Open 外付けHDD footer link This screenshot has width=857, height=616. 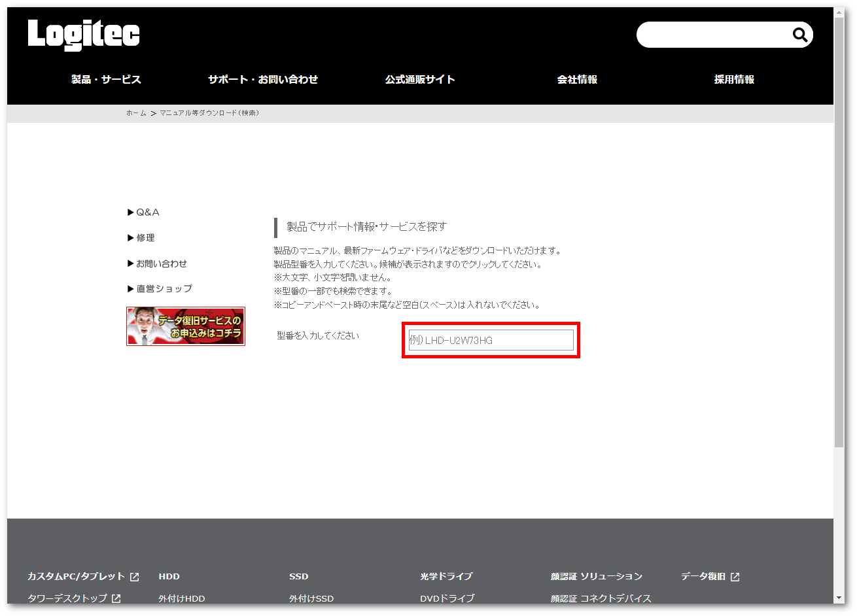coord(181,598)
